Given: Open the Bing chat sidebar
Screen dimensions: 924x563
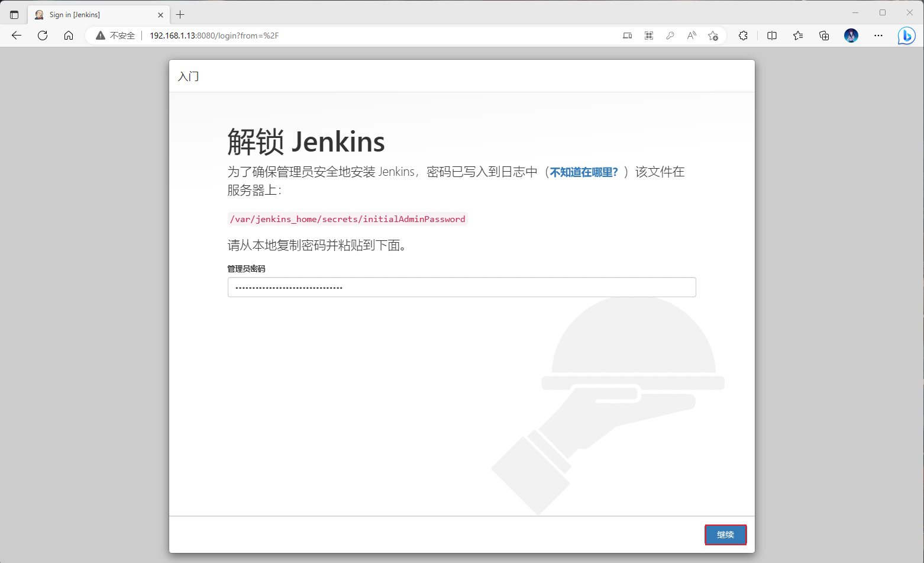Looking at the screenshot, I should [x=906, y=36].
